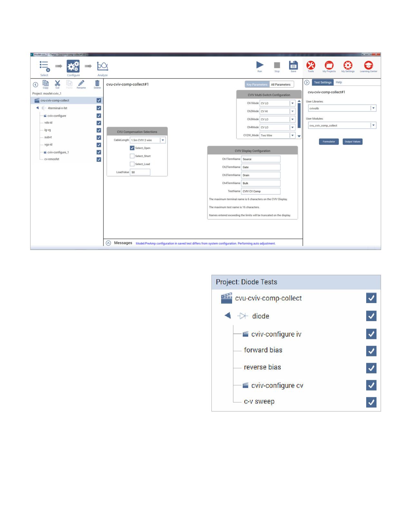Click the Rename pencil icon
The height and width of the screenshot is (532, 411).
click(81, 83)
